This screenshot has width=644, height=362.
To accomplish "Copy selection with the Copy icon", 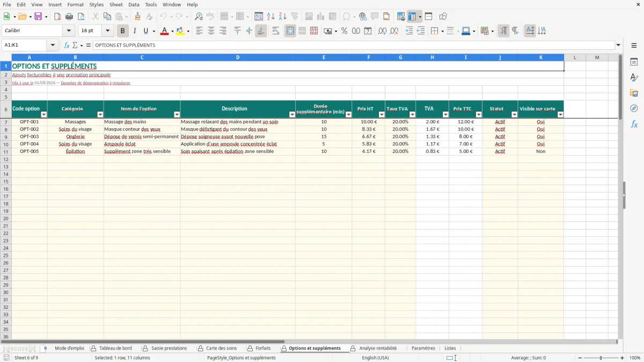I will [x=107, y=17].
